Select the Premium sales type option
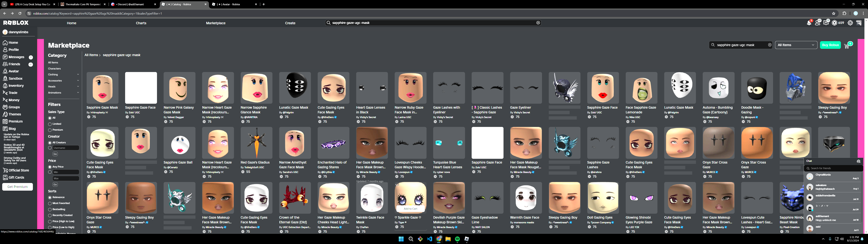868x244 pixels. (x=50, y=130)
